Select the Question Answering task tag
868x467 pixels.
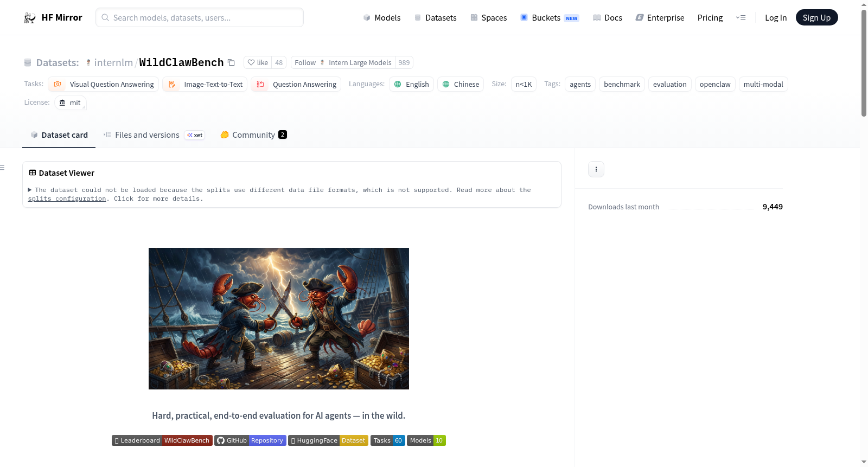pyautogui.click(x=296, y=84)
